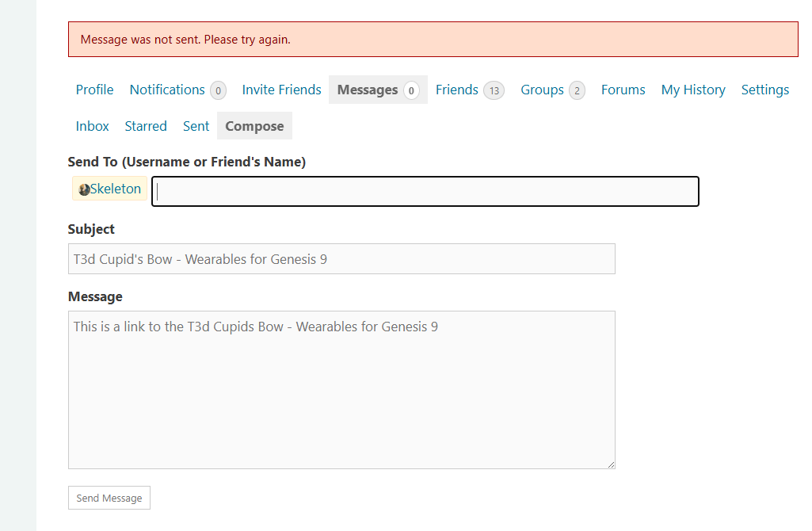Click the Skeleton recipient name link

[x=116, y=189]
